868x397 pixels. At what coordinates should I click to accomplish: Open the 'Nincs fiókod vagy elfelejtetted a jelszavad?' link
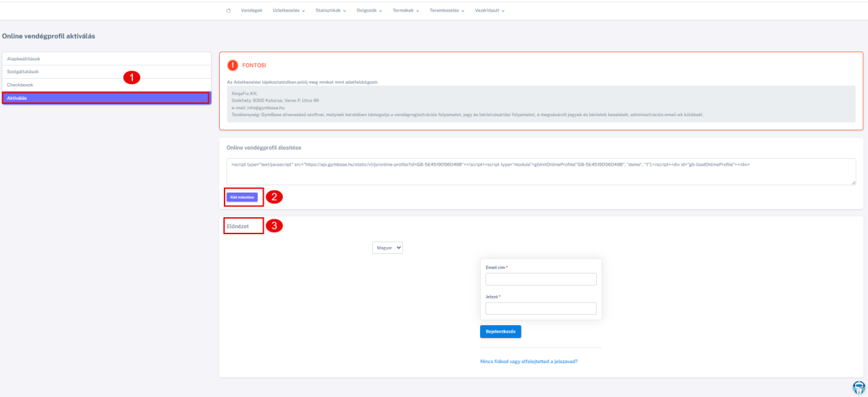pyautogui.click(x=529, y=362)
